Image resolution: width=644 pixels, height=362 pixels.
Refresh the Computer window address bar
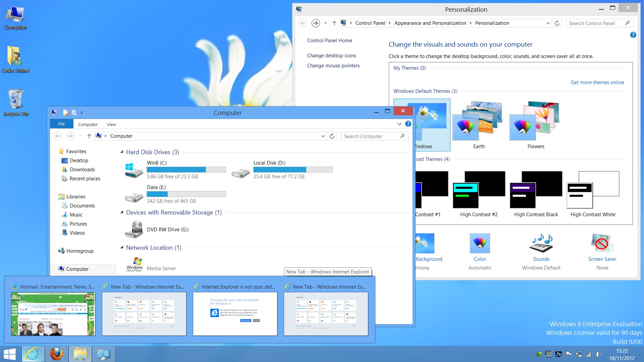(332, 136)
